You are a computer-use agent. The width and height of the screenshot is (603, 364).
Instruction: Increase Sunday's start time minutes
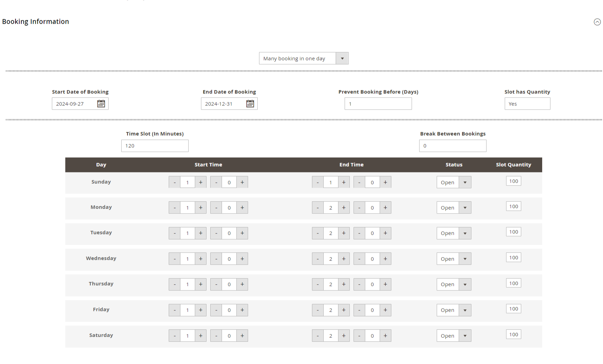click(x=242, y=182)
